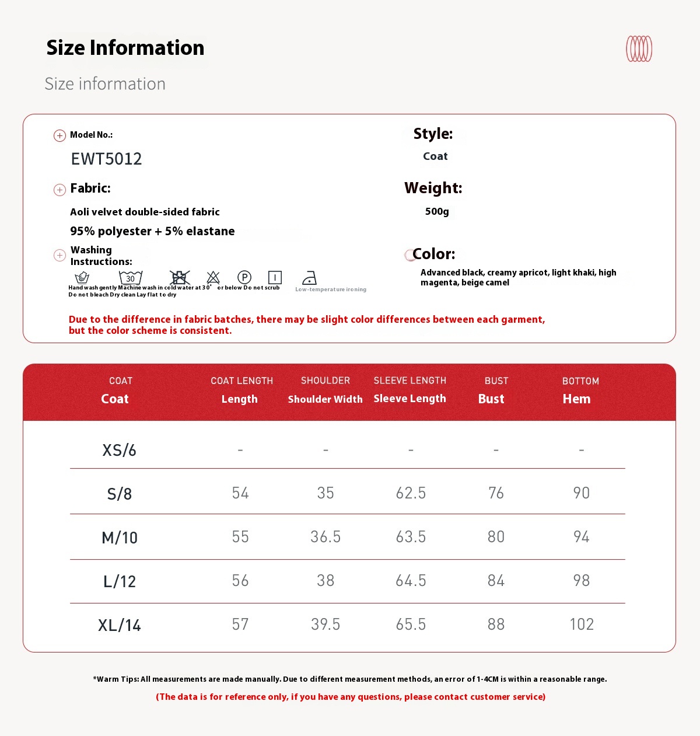Expand the plus icon beside Model No.
The image size is (700, 736).
pos(60,136)
